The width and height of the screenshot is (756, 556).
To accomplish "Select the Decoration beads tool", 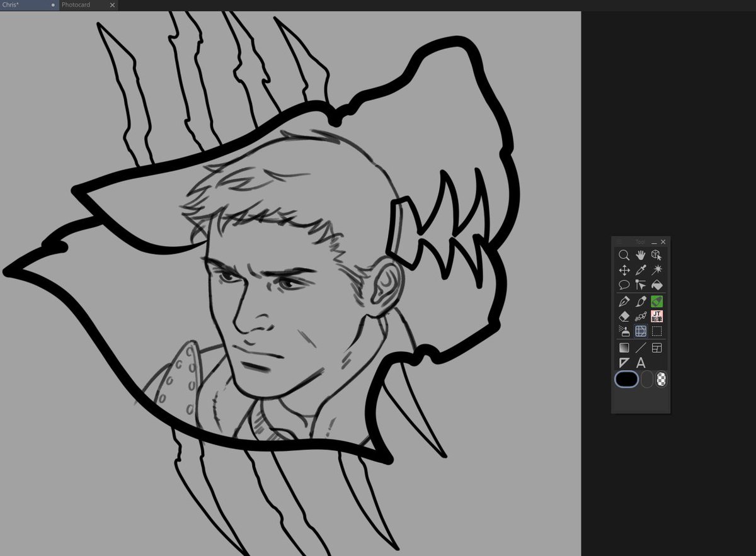I will [x=641, y=316].
